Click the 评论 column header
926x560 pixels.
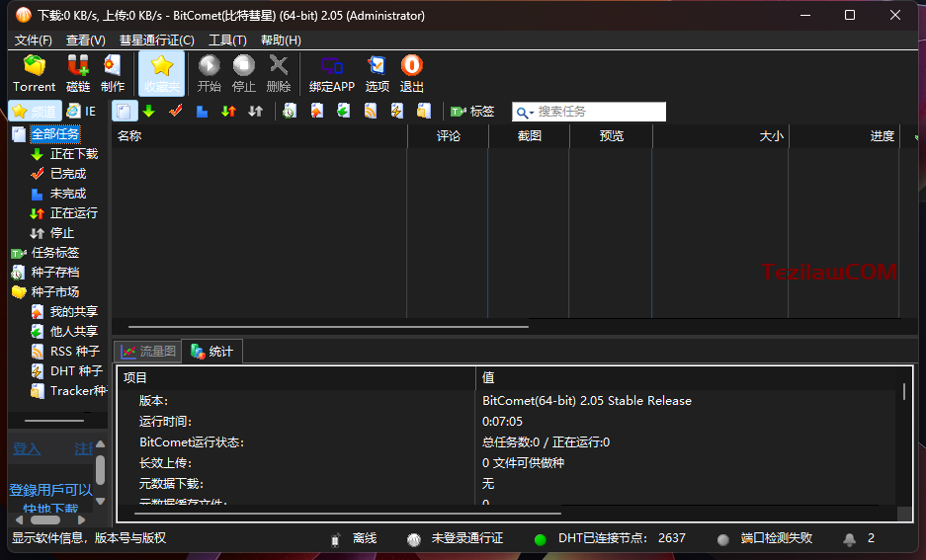pos(448,135)
